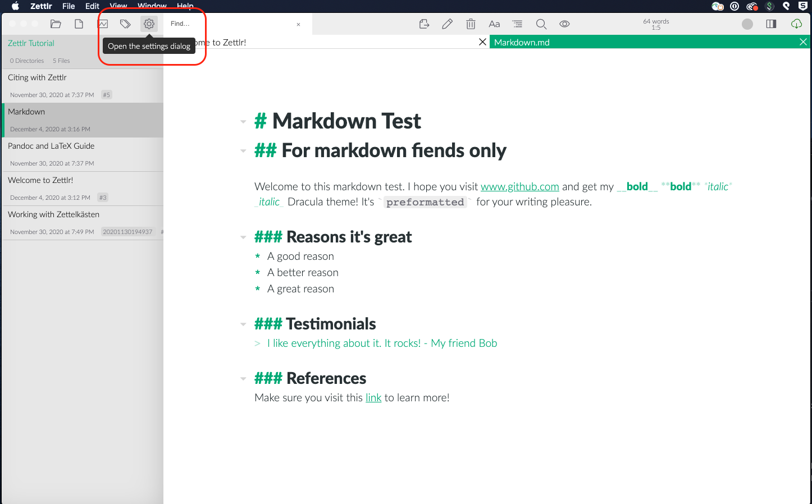Collapse For markdown fiends only section
This screenshot has height=504, width=812.
coord(243,151)
